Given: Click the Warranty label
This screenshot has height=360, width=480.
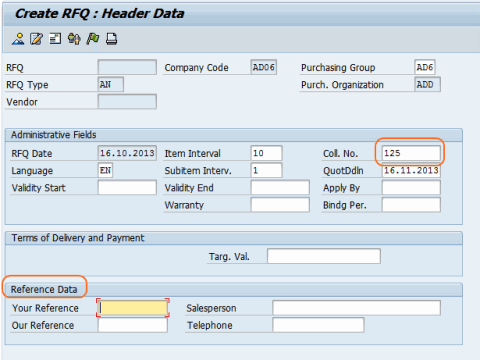Looking at the screenshot, I should click(x=184, y=205).
